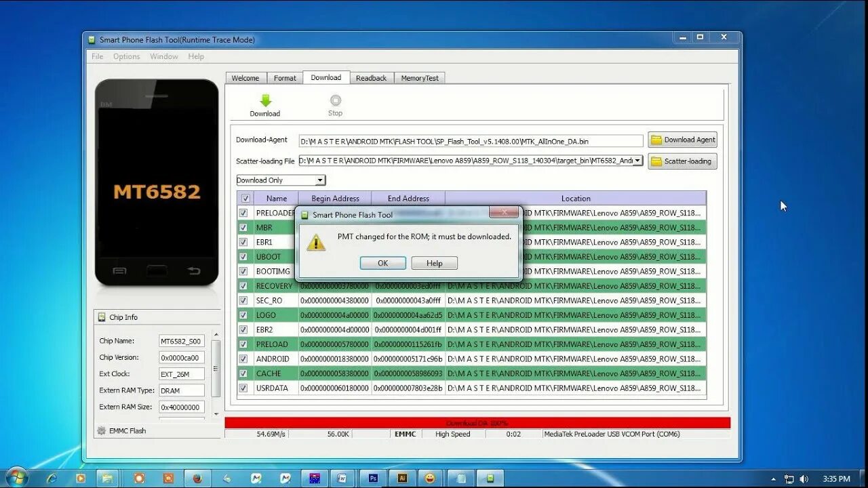Viewport: 868px width, 488px height.
Task: Click the Smart Phone Flash Tool title icon
Action: coord(92,40)
